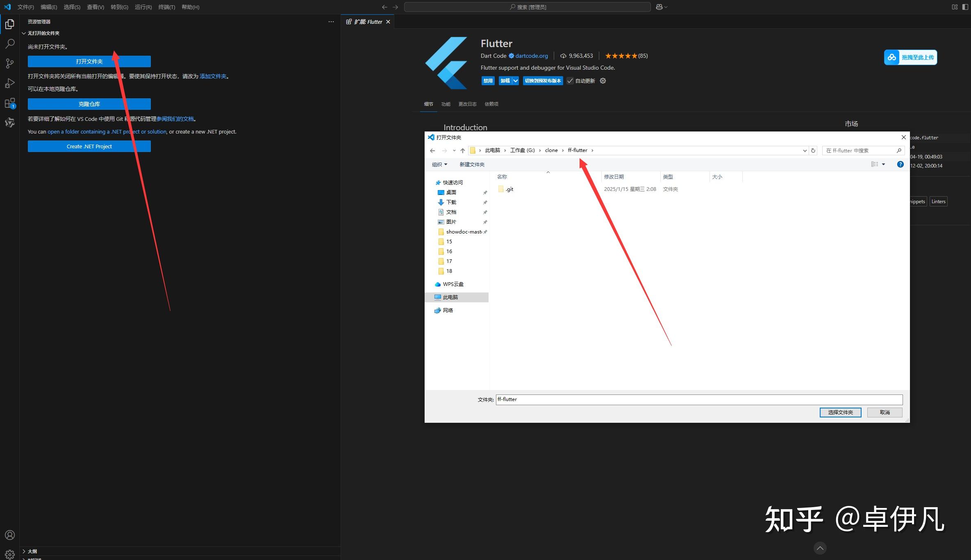
Task: Open the dartcode.org link
Action: tap(531, 56)
